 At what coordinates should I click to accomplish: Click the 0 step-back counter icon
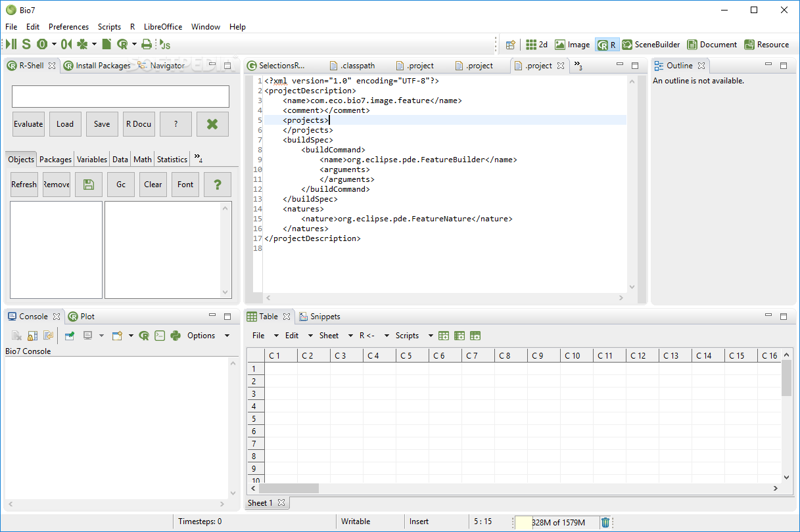click(66, 44)
